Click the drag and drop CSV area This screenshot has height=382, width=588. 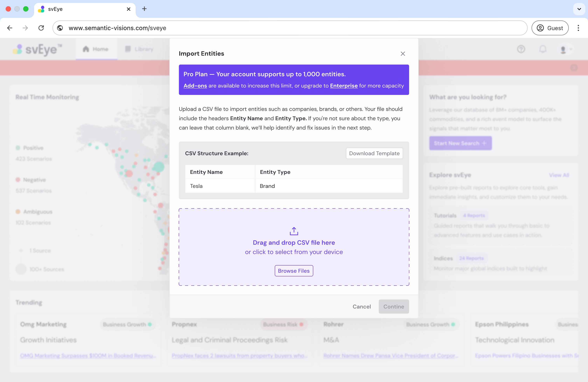[x=294, y=247]
